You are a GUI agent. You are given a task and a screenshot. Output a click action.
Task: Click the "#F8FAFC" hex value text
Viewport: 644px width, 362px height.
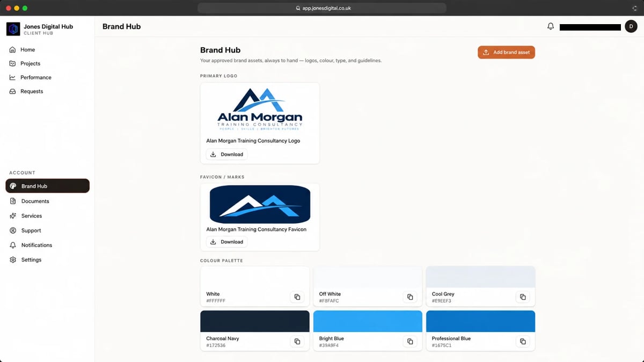pos(329,301)
